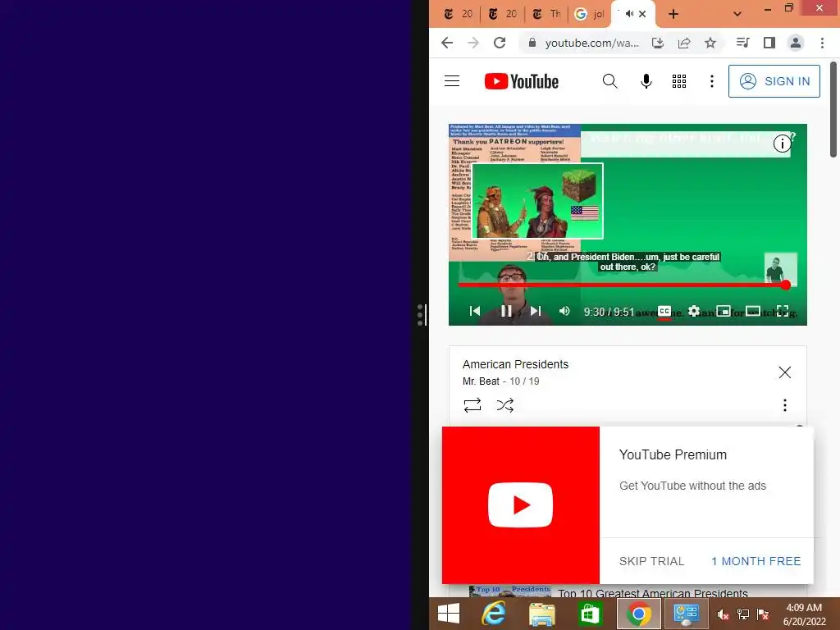Open American Presidents playlist title
Screen dimensions: 840x630
point(515,364)
